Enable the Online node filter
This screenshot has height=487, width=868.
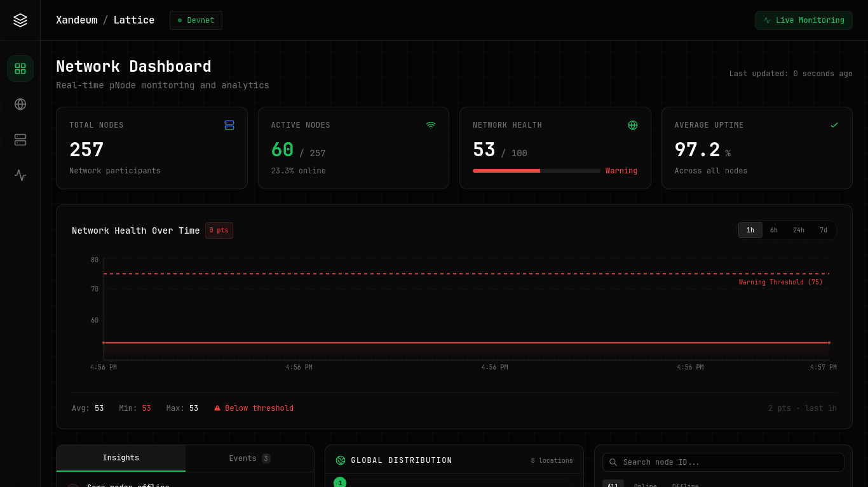click(645, 484)
